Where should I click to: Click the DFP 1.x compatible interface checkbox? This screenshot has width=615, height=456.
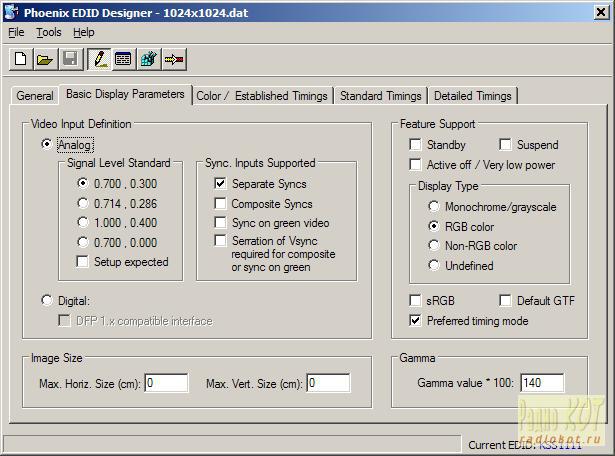pyautogui.click(x=64, y=320)
